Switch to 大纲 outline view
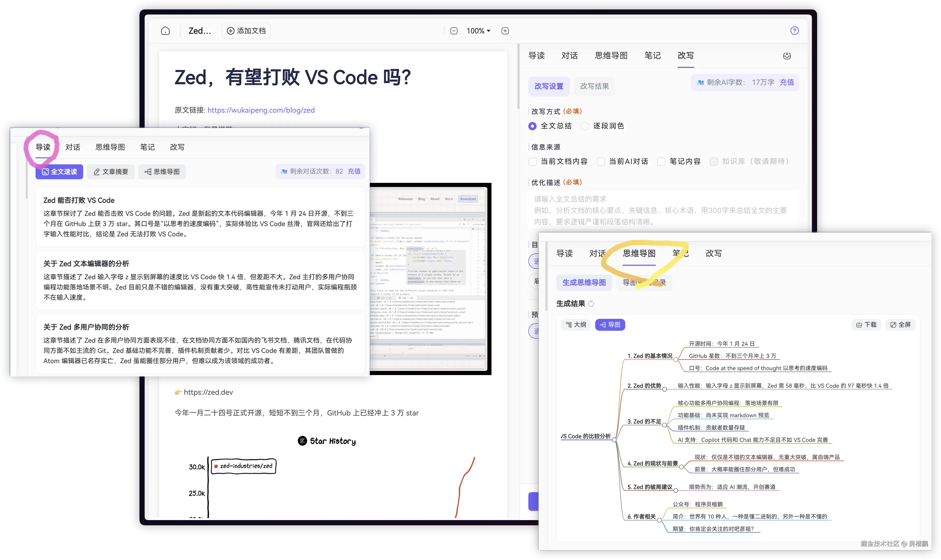The height and width of the screenshot is (560, 941). (x=576, y=325)
